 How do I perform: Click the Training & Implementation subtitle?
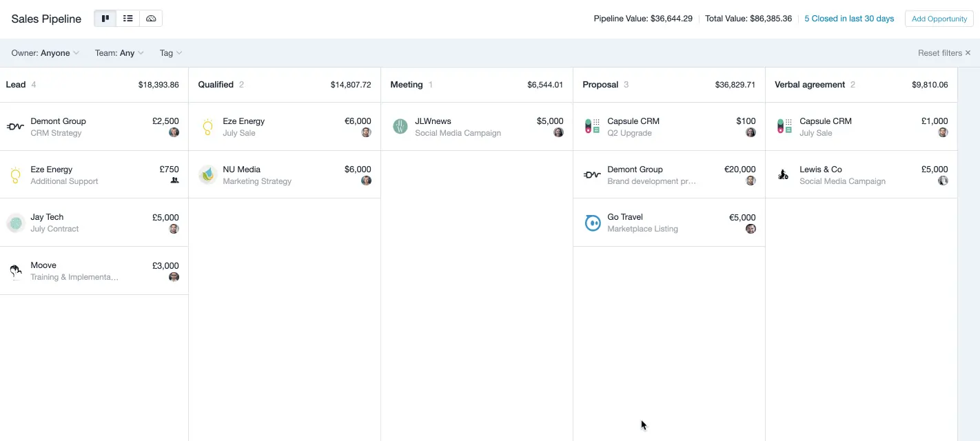(x=74, y=277)
